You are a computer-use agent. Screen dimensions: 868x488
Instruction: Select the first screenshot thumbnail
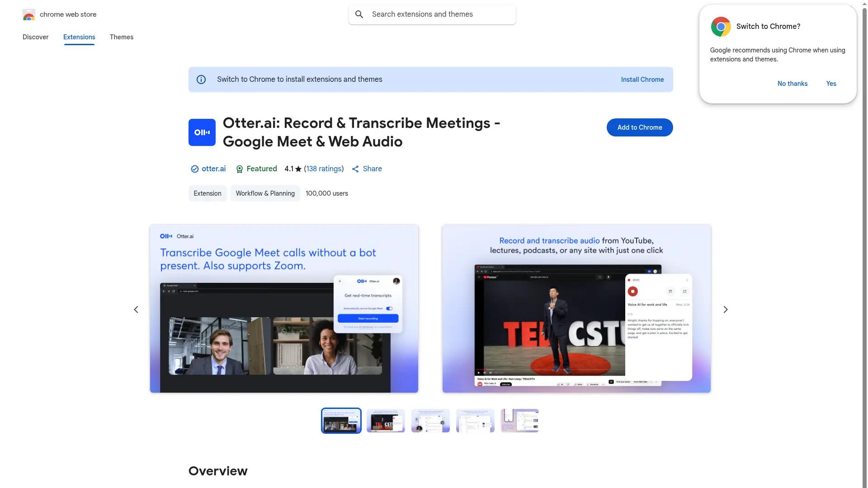(x=341, y=421)
